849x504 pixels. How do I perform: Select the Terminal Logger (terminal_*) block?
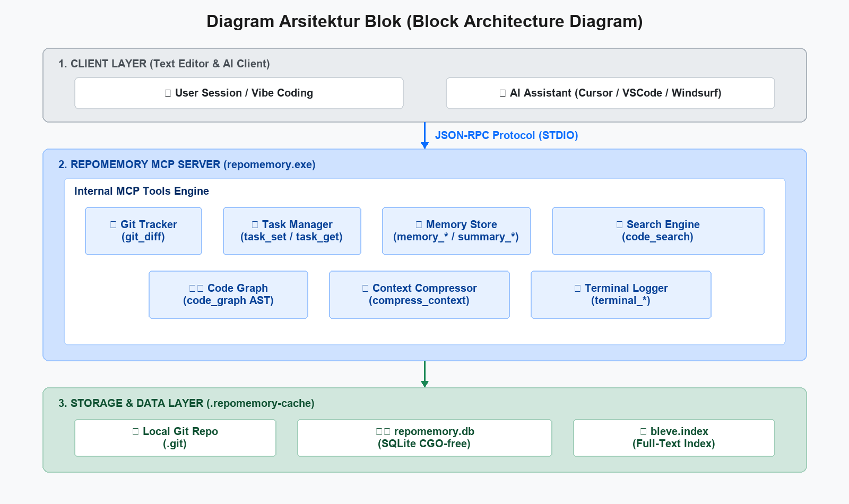[621, 294]
